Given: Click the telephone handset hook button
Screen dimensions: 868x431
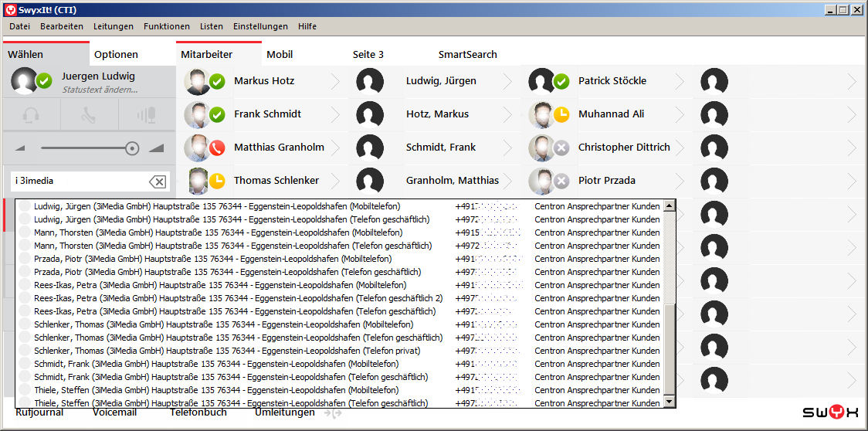Looking at the screenshot, I should [x=89, y=115].
